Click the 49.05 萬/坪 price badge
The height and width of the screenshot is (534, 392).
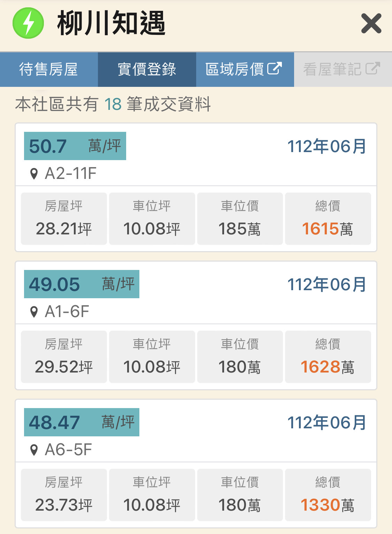pyautogui.click(x=82, y=284)
